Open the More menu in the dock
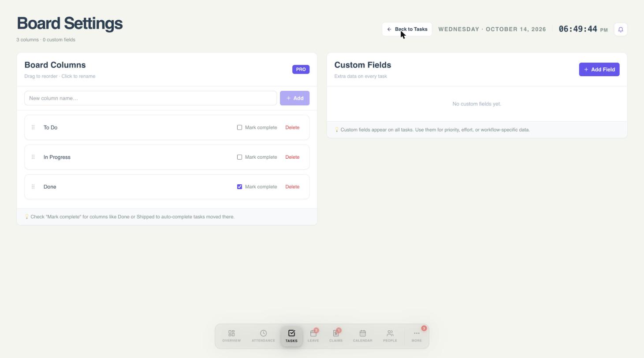Screen dimensions: 644x358 tap(417, 336)
